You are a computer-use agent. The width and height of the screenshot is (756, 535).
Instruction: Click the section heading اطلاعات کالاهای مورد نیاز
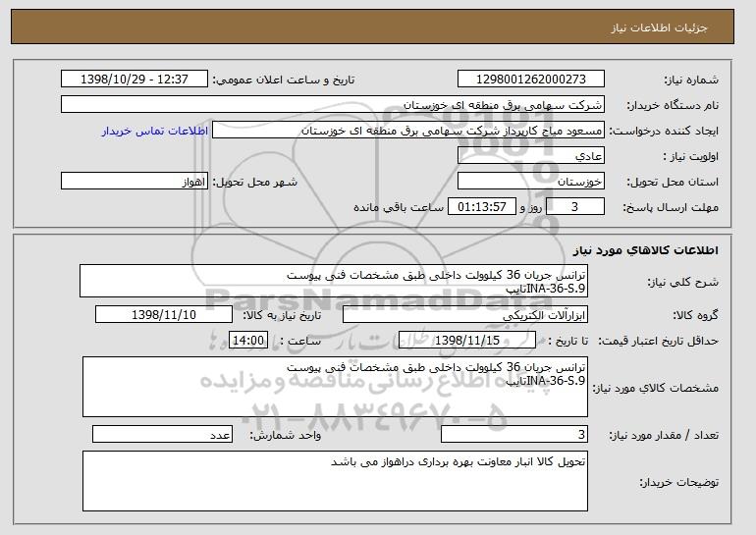(x=646, y=249)
